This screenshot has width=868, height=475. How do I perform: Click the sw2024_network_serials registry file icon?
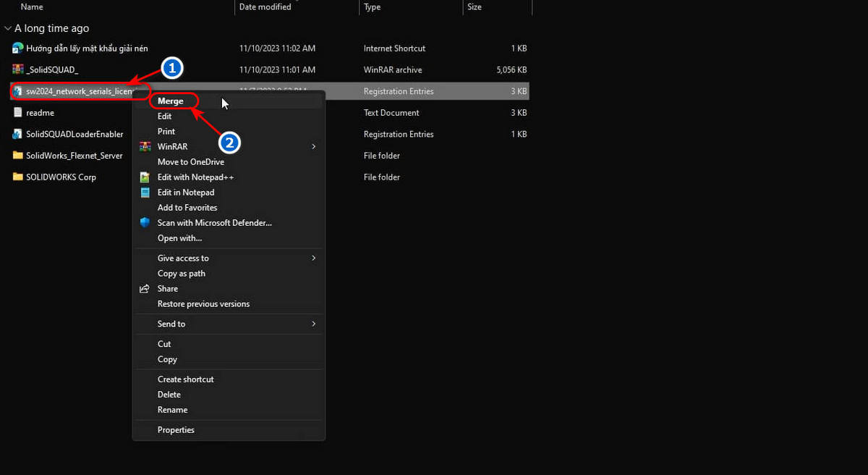(x=18, y=91)
